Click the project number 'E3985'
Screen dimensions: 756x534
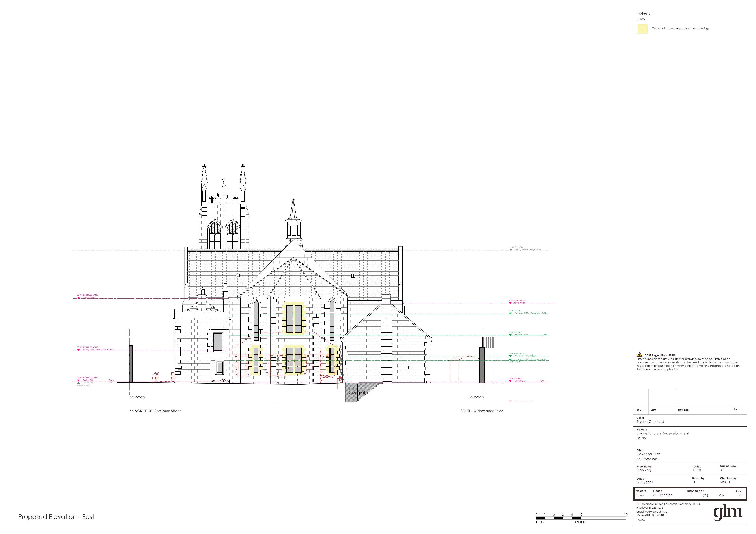click(640, 495)
